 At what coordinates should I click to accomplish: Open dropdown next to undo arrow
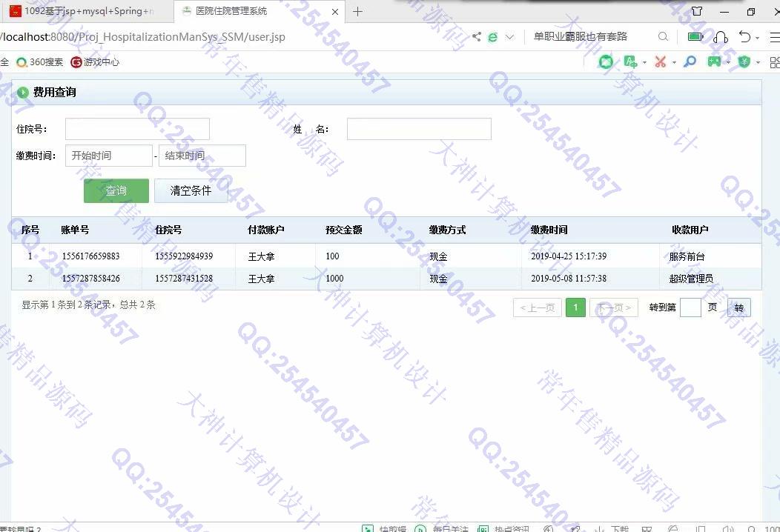pos(757,38)
